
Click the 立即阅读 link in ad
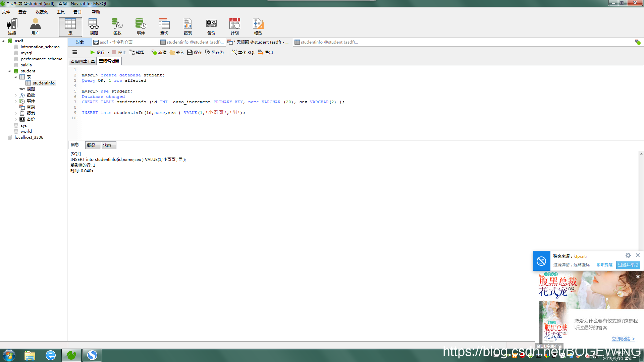[x=623, y=339]
